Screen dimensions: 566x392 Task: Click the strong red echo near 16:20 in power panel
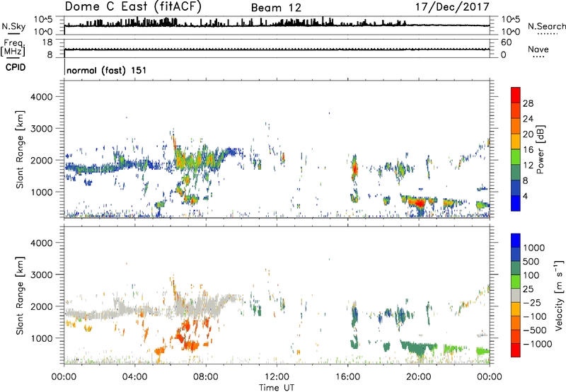pyautogui.click(x=355, y=168)
